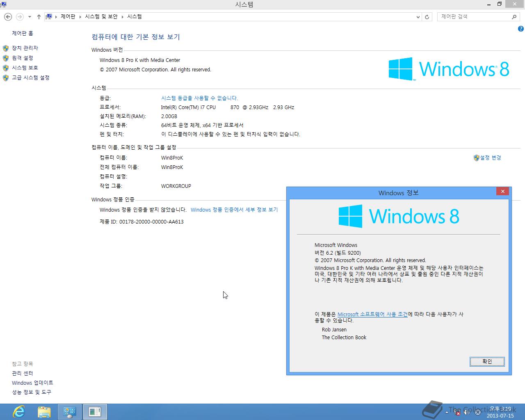Select 제어판 in the breadcrumb
Image resolution: width=525 pixels, height=420 pixels.
[x=68, y=17]
